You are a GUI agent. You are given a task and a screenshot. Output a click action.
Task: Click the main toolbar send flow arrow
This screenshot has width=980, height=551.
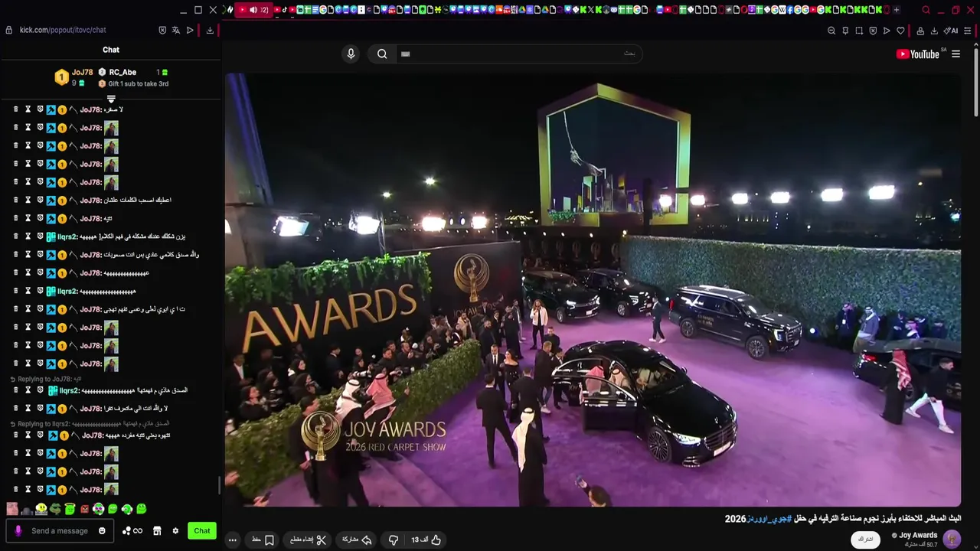pos(887,31)
